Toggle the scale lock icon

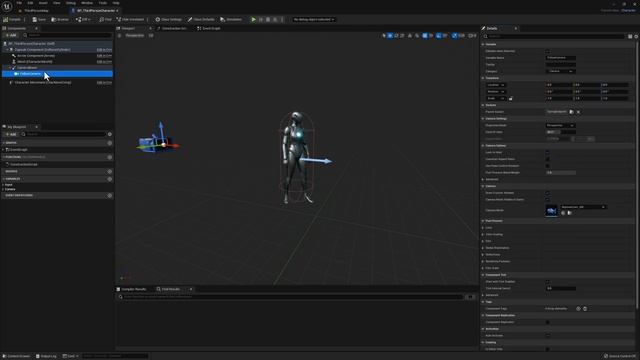pyautogui.click(x=511, y=98)
